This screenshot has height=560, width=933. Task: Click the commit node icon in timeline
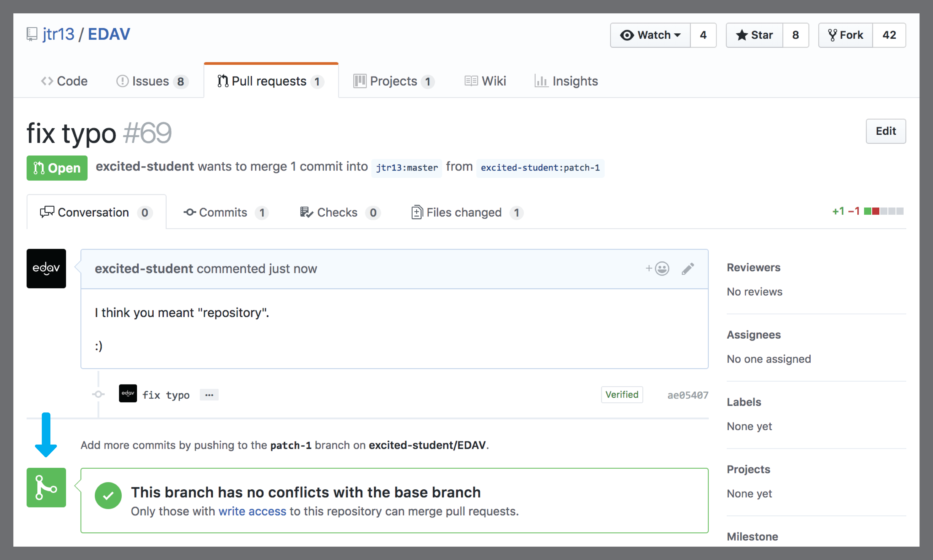point(98,394)
